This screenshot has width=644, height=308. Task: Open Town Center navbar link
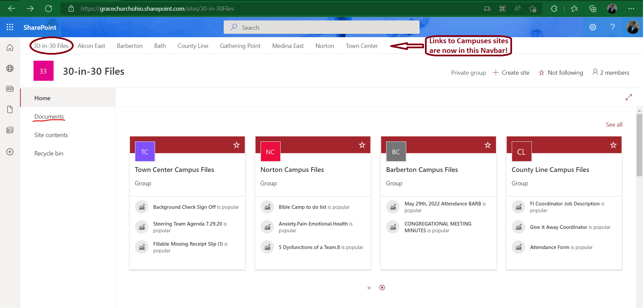pyautogui.click(x=362, y=46)
